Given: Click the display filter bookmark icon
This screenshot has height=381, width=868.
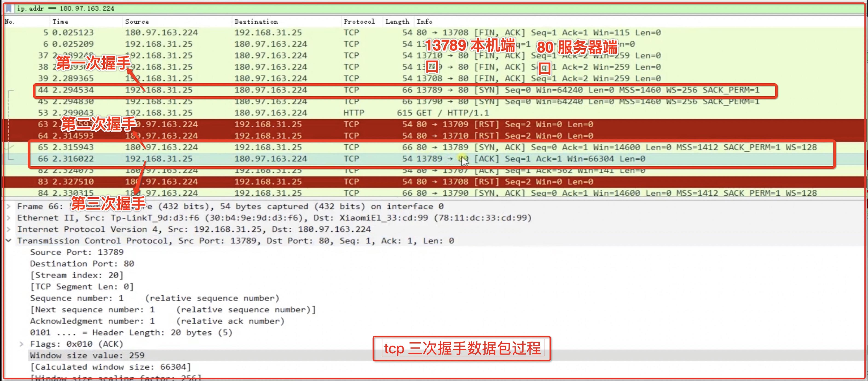Looking at the screenshot, I should point(9,8).
